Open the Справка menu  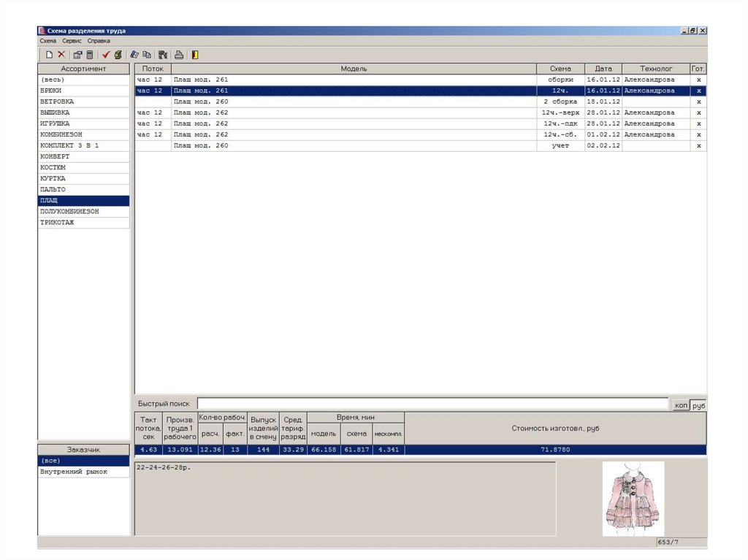click(x=99, y=41)
